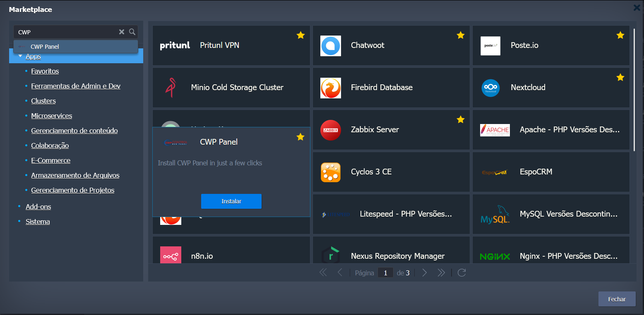Screen dimensions: 644x315
Task: Click the Litespeed logo icon
Action: (336, 215)
